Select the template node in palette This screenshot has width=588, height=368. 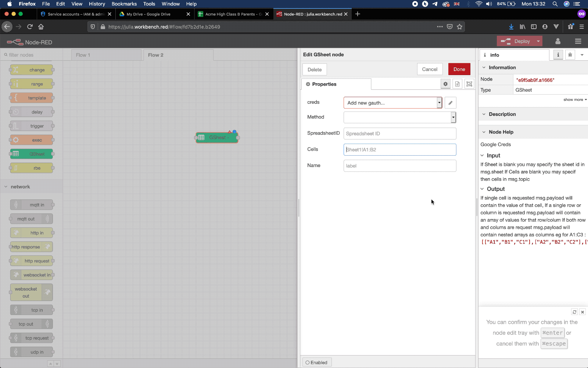click(x=32, y=98)
